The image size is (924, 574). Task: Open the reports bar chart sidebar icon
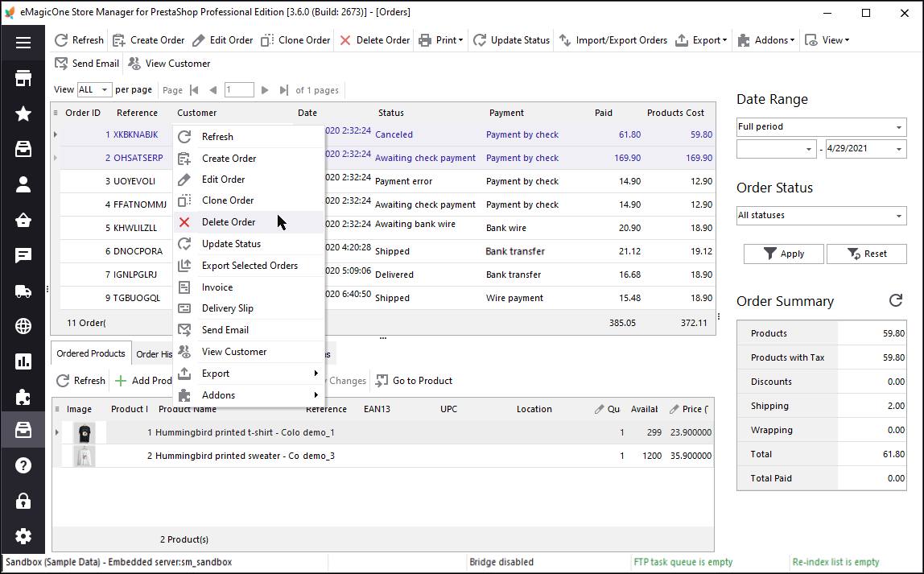23,361
